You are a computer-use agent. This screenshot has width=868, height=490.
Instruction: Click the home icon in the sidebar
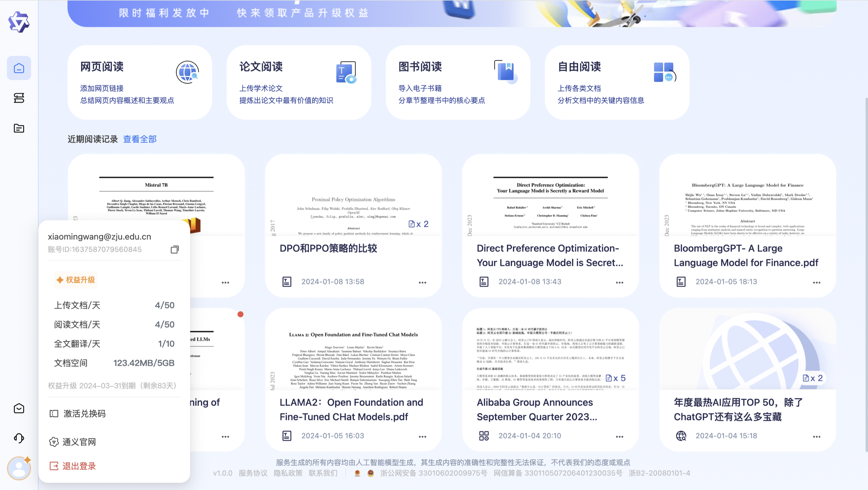19,68
